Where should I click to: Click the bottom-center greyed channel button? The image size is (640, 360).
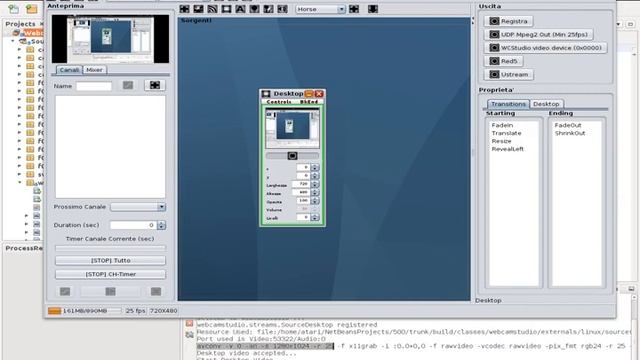111,291
